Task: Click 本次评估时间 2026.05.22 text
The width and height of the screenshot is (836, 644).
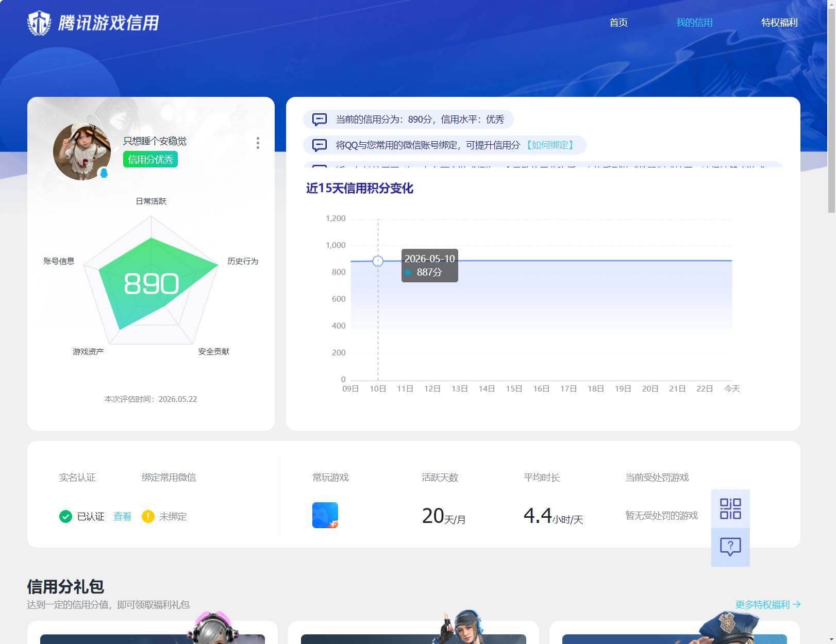Action: click(151, 399)
